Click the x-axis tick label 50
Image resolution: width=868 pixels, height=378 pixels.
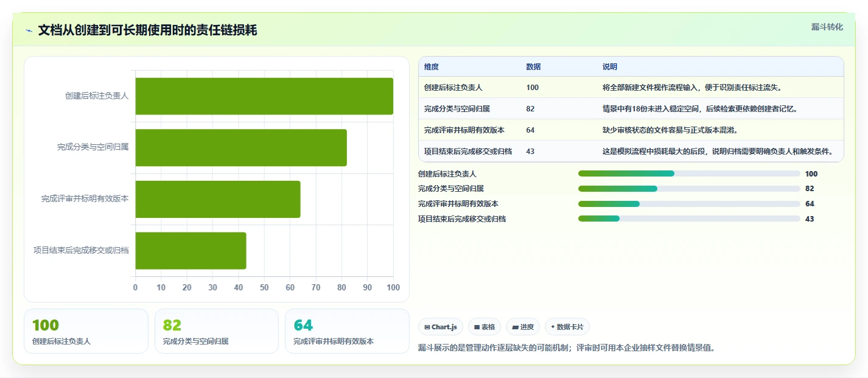[x=264, y=287]
